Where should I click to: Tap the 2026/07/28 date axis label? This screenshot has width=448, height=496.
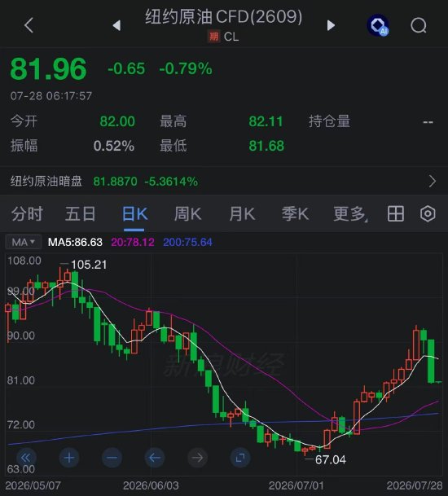pos(415,485)
